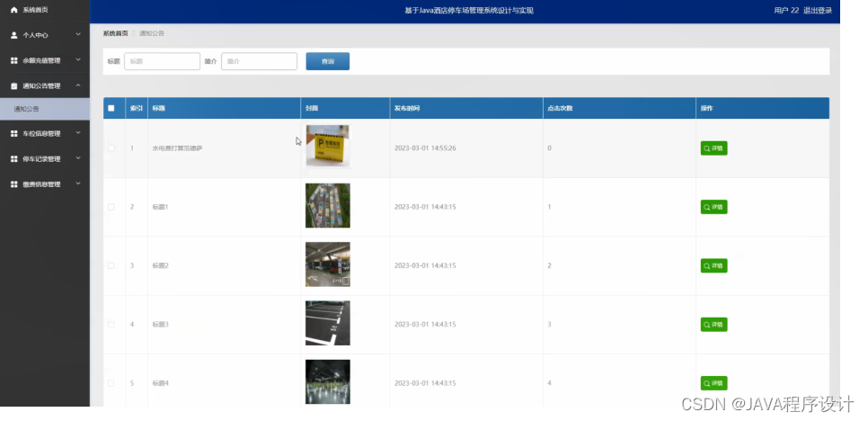
Task: Click the blue 查询 button
Action: pyautogui.click(x=328, y=61)
